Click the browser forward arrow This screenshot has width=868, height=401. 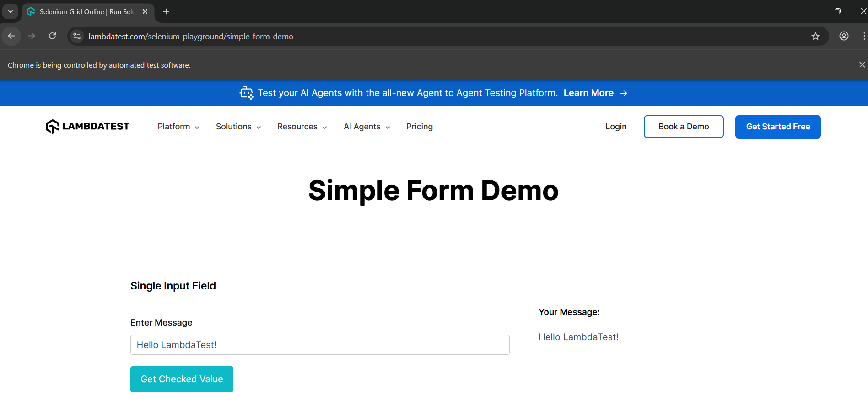tap(32, 36)
